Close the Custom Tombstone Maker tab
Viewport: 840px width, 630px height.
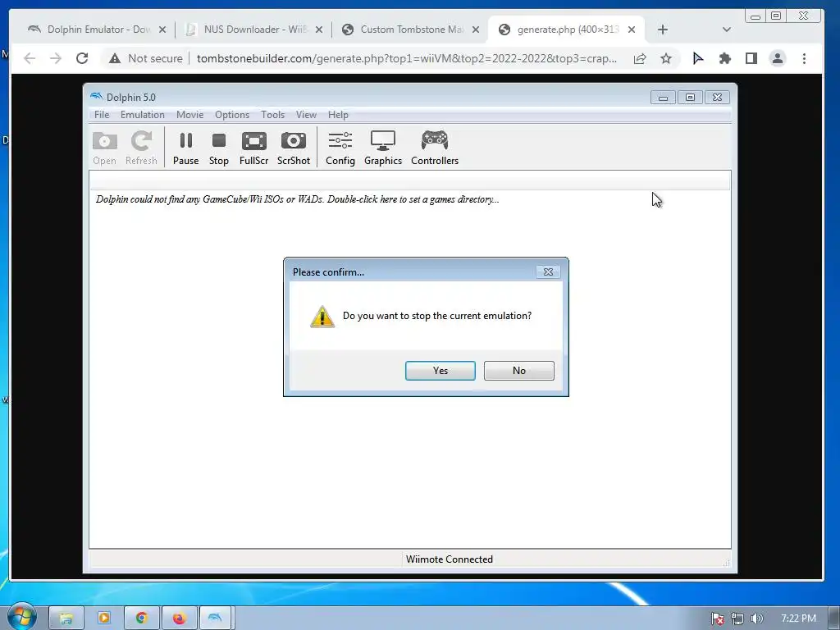(475, 30)
